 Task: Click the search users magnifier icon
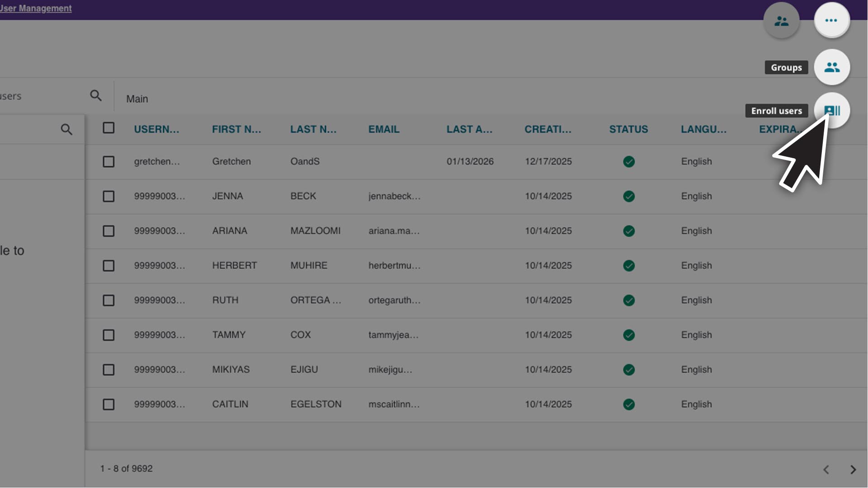[96, 96]
